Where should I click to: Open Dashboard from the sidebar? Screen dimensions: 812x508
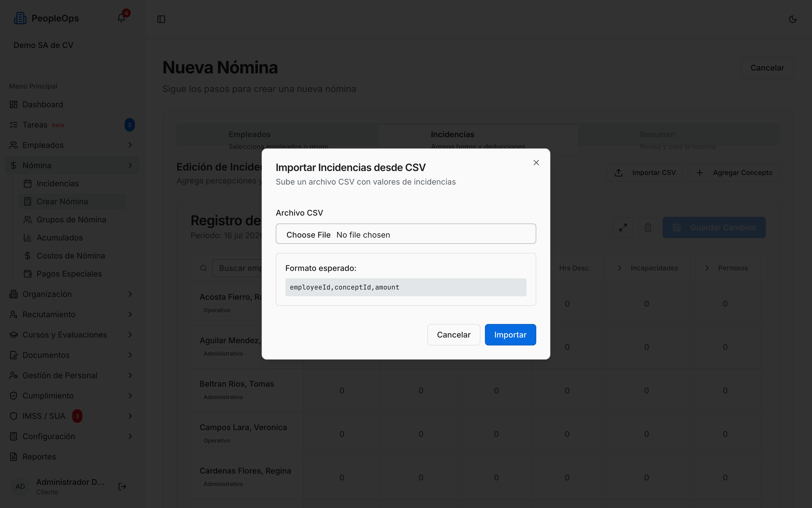point(43,104)
